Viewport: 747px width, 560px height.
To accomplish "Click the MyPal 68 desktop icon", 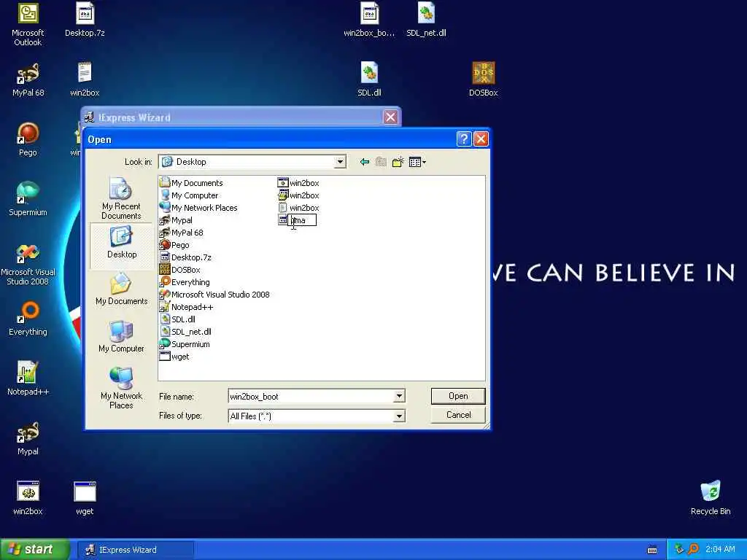I will click(28, 80).
